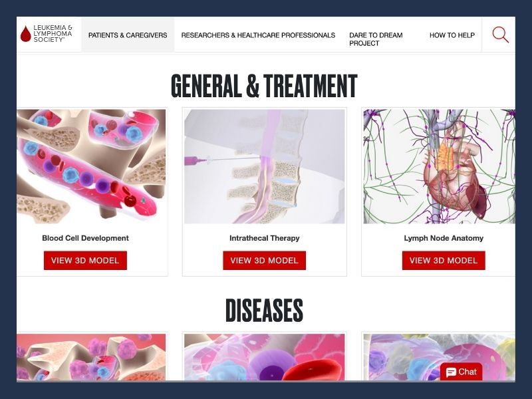Click the Blood Cell Development thumbnail image

91,166
